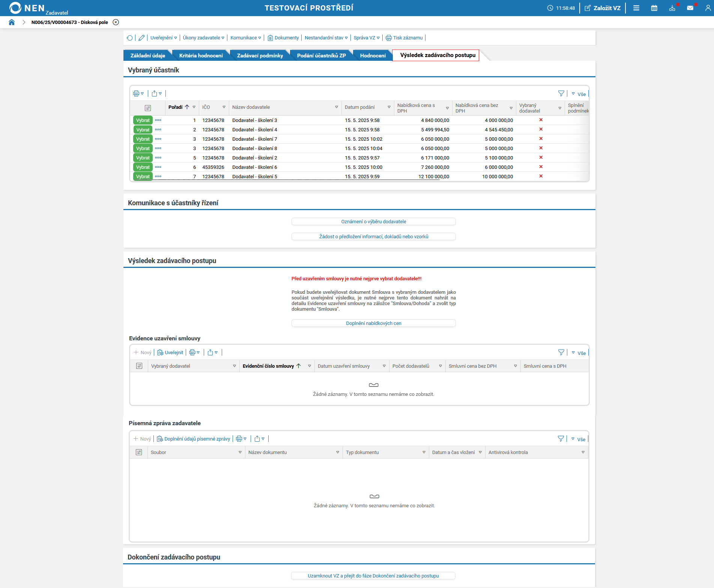Switch to the Základní údaje tab
The width and height of the screenshot is (714, 588).
147,56
